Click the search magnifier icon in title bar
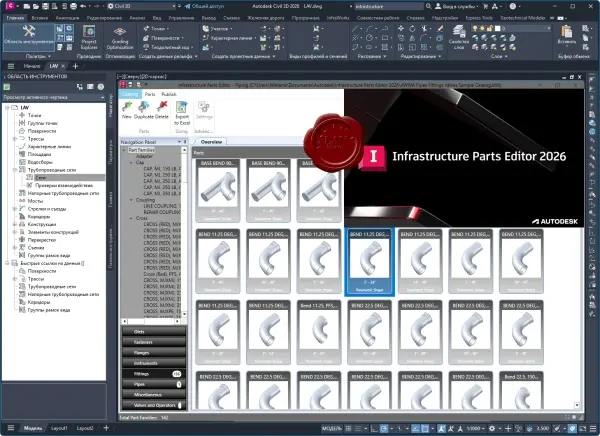 (429, 6)
